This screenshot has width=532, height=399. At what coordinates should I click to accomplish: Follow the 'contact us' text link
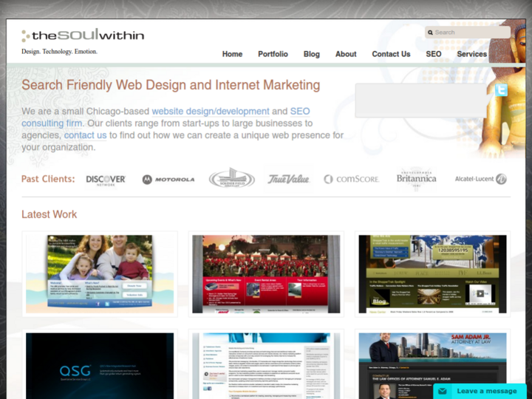[x=85, y=135]
